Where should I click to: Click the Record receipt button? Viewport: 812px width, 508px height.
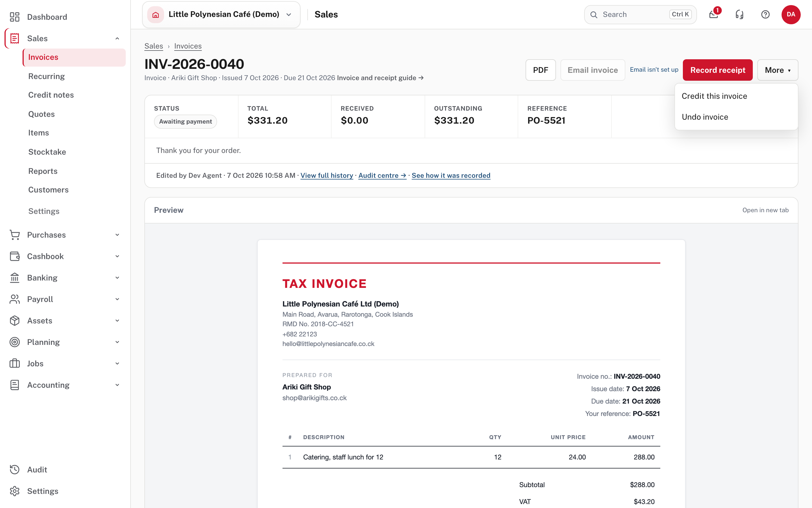(x=718, y=70)
